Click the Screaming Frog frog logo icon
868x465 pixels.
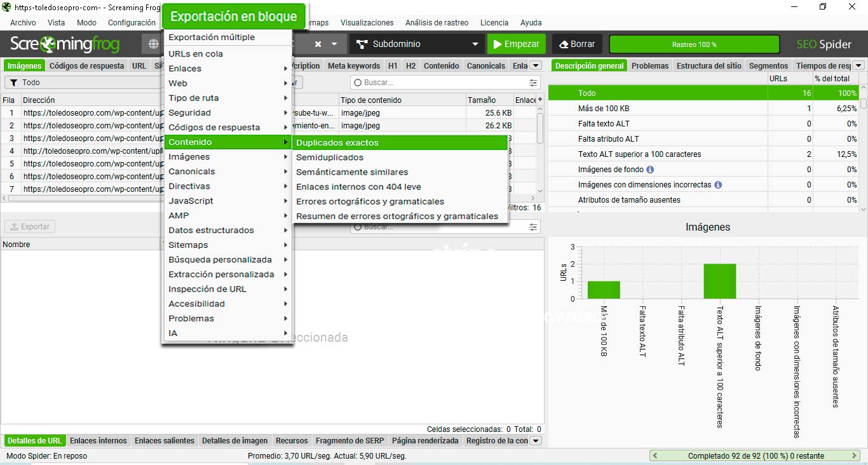coord(48,44)
